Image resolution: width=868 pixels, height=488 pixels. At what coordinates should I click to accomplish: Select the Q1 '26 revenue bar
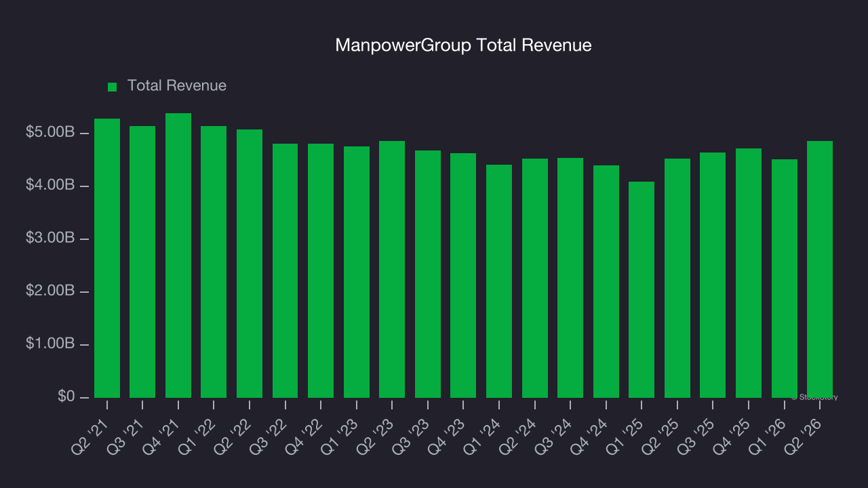click(785, 279)
